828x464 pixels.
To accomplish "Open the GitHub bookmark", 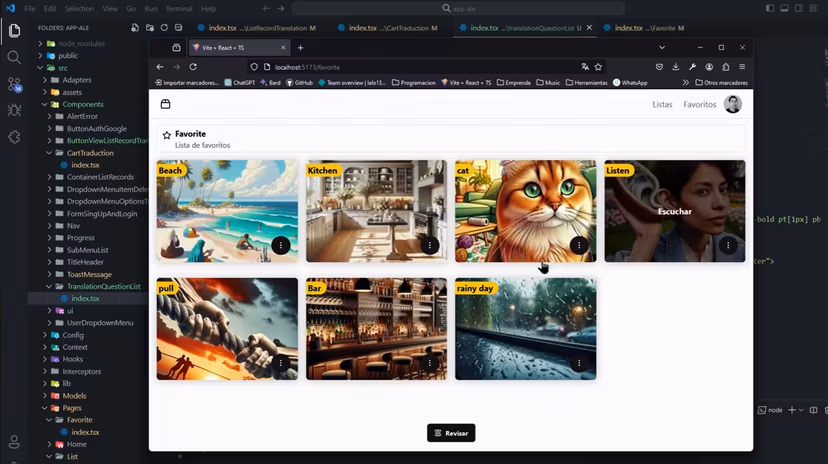I will point(299,82).
